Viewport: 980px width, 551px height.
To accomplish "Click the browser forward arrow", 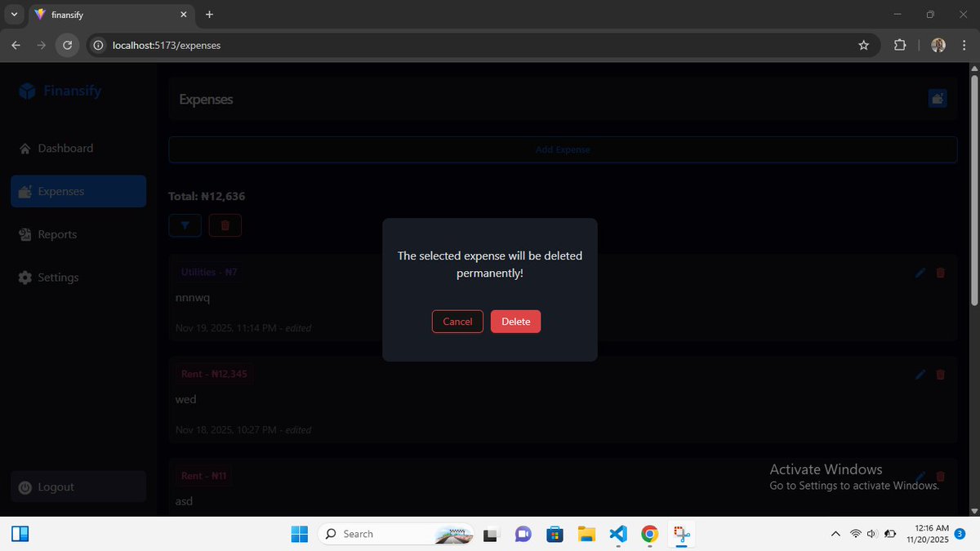I will pyautogui.click(x=42, y=46).
